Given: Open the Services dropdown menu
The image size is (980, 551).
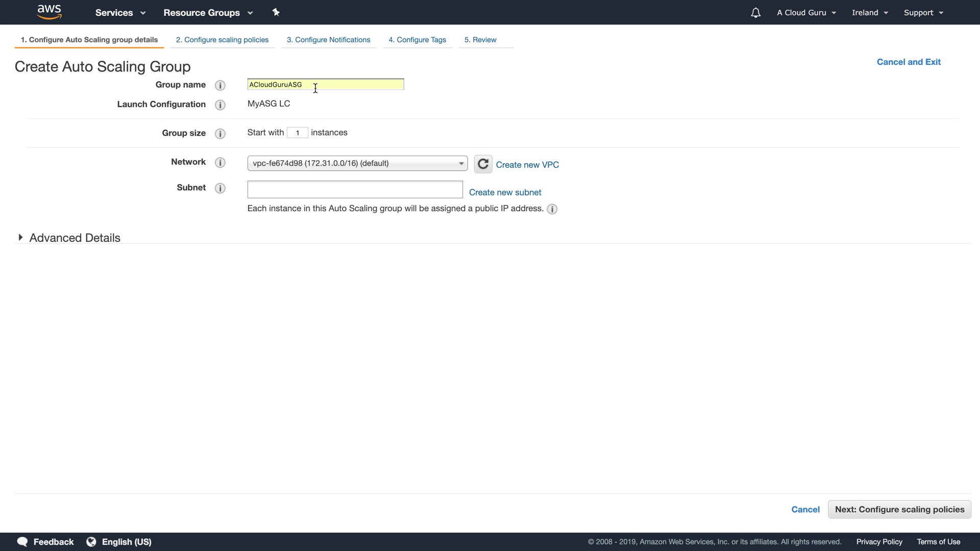Looking at the screenshot, I should click(x=120, y=13).
